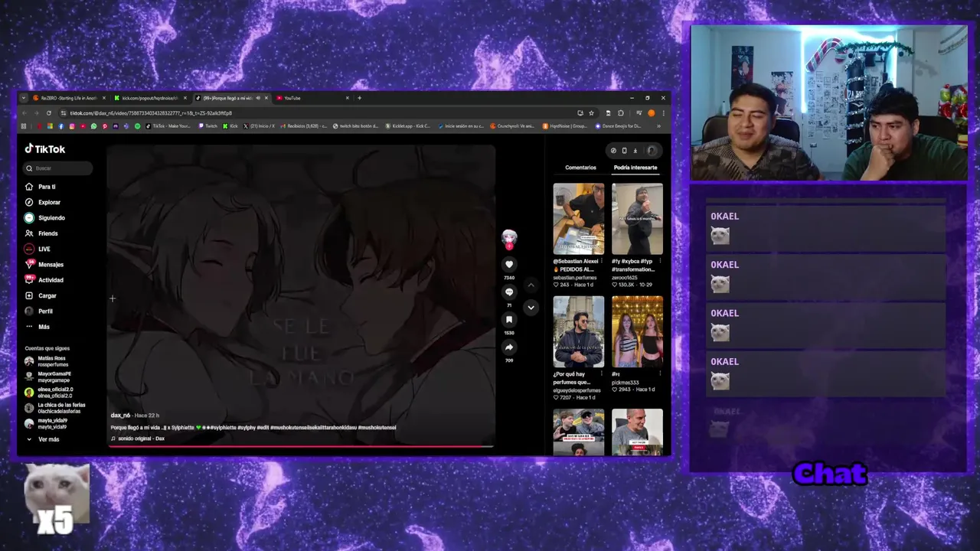Save the video with bookmark icon
This screenshot has height=551, width=980.
click(x=509, y=320)
